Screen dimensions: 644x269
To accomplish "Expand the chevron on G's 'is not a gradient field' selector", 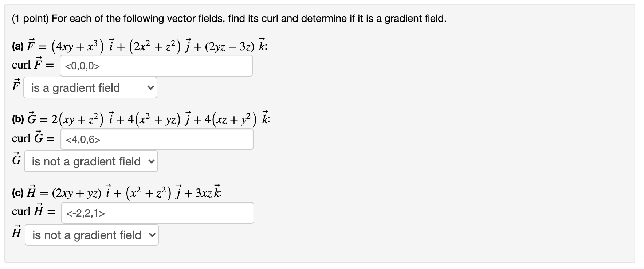I will tap(151, 161).
